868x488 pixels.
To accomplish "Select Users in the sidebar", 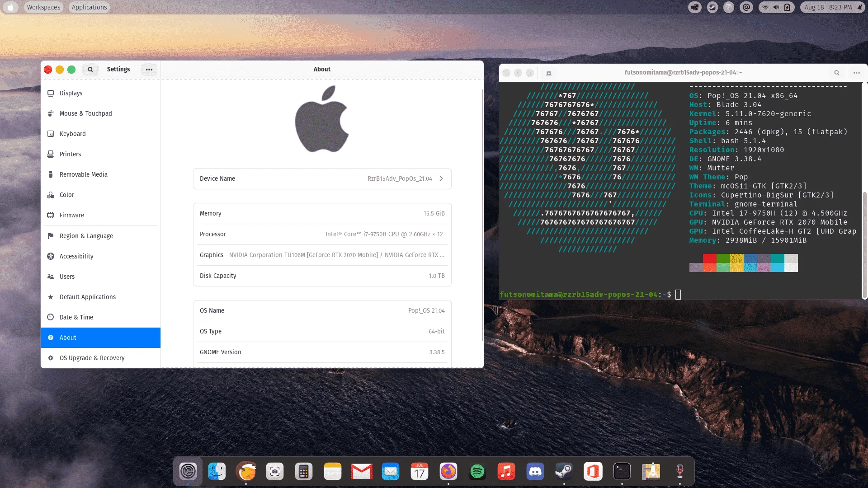I will 100,277.
